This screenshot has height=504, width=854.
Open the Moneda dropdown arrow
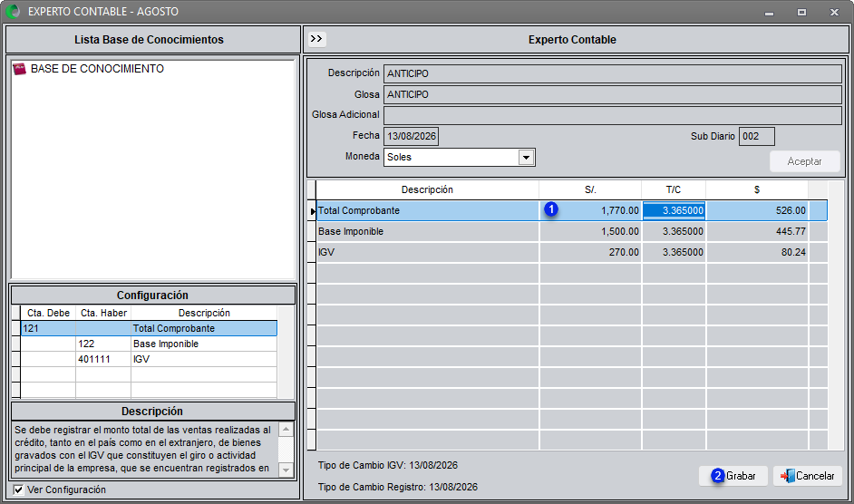(x=526, y=158)
